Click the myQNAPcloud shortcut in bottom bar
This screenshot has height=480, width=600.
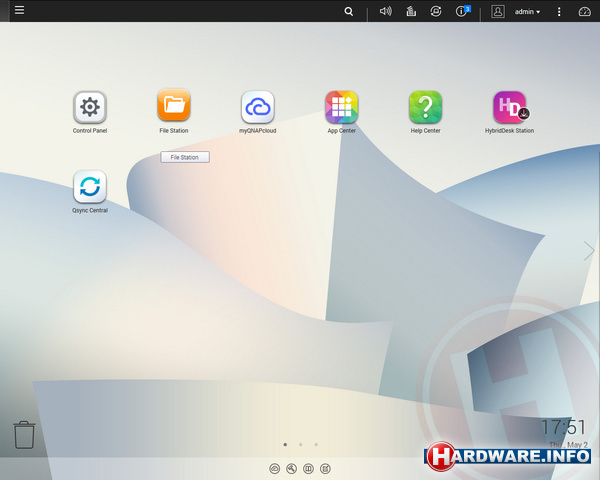click(274, 468)
